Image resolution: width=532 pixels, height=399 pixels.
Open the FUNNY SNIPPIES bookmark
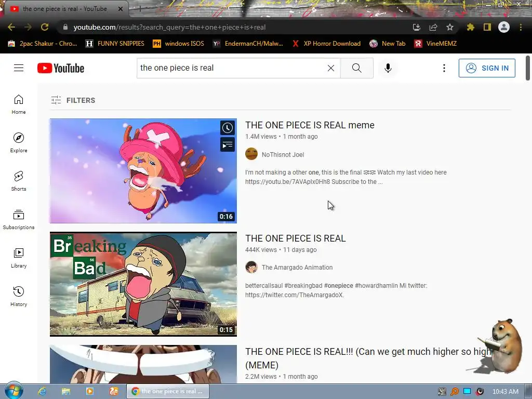click(115, 44)
